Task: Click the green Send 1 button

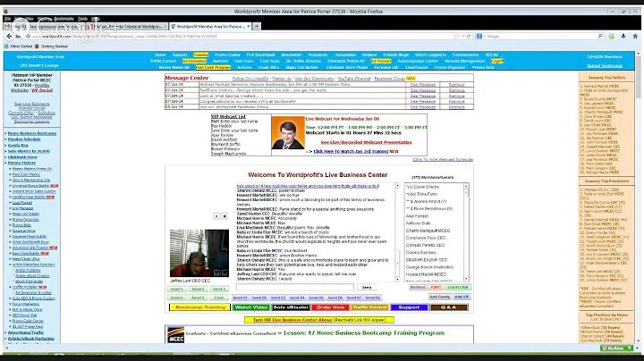Action: click(176, 290)
